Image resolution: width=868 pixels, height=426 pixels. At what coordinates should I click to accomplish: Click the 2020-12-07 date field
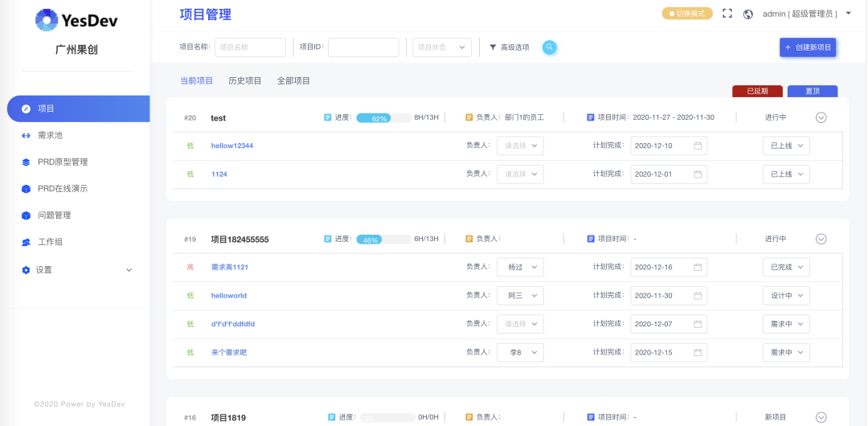(x=669, y=324)
